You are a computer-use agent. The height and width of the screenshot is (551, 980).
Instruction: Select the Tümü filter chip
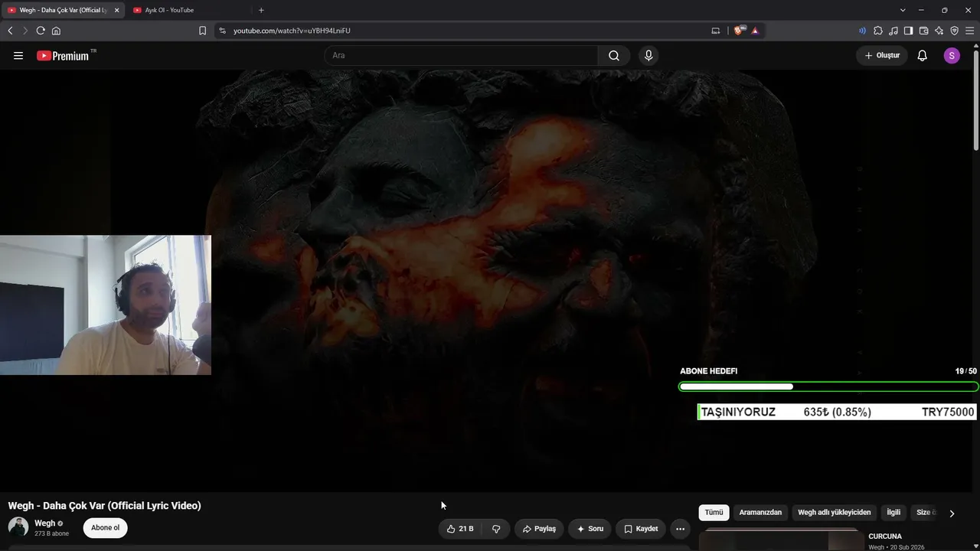click(x=714, y=513)
